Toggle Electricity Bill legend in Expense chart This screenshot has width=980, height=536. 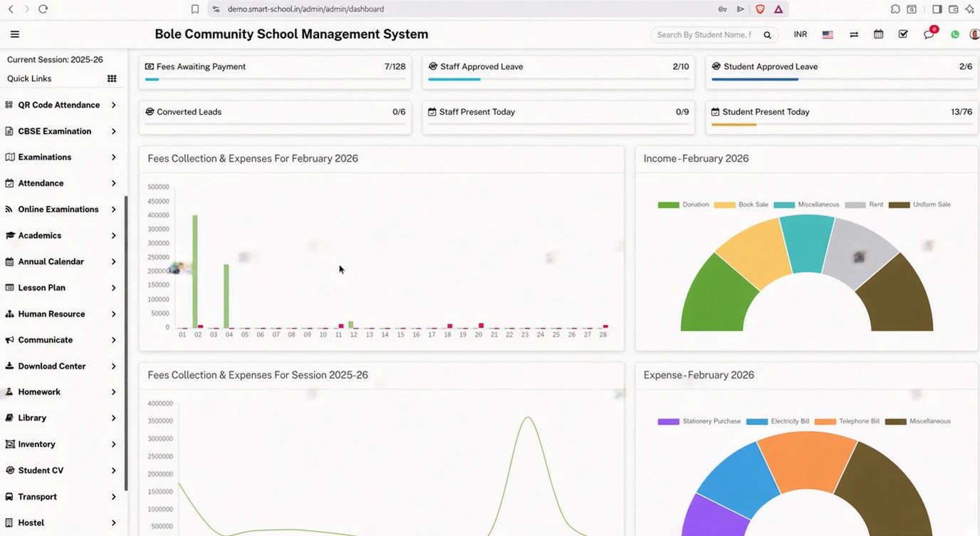pos(778,421)
